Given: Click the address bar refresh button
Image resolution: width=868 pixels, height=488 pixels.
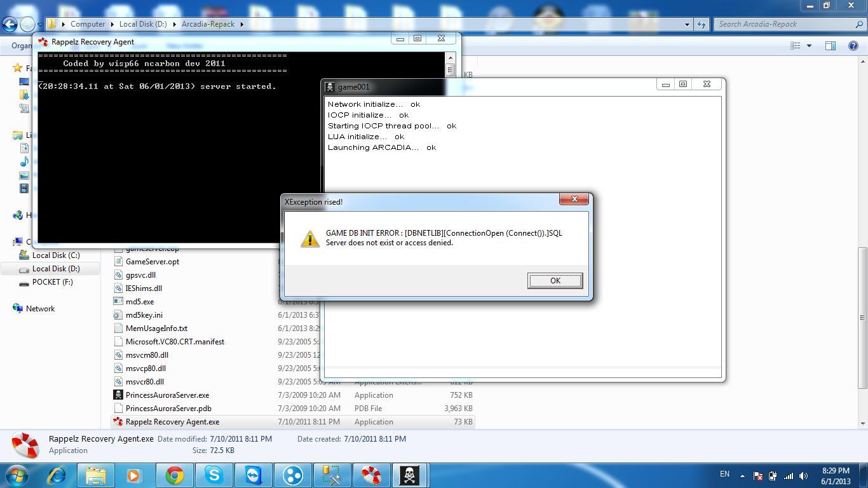Looking at the screenshot, I should tap(702, 24).
